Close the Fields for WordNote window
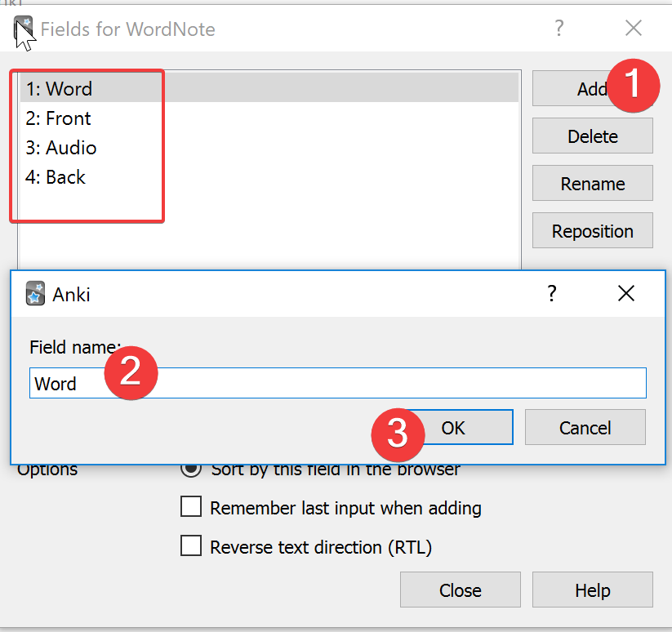This screenshot has width=672, height=632. point(633,29)
